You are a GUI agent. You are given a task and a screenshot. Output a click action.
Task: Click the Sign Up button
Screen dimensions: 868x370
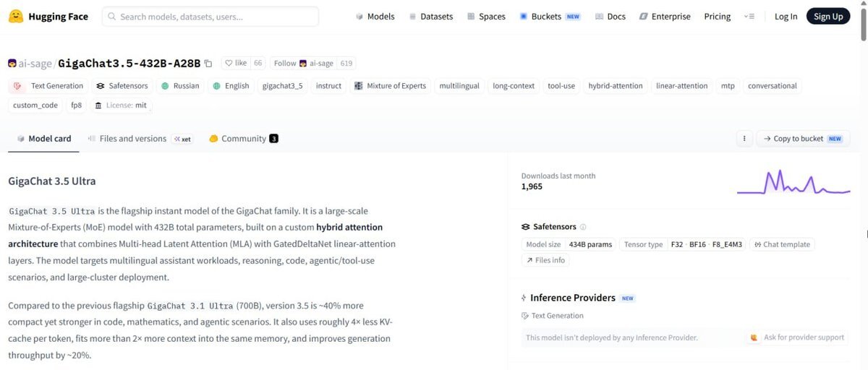tap(828, 17)
